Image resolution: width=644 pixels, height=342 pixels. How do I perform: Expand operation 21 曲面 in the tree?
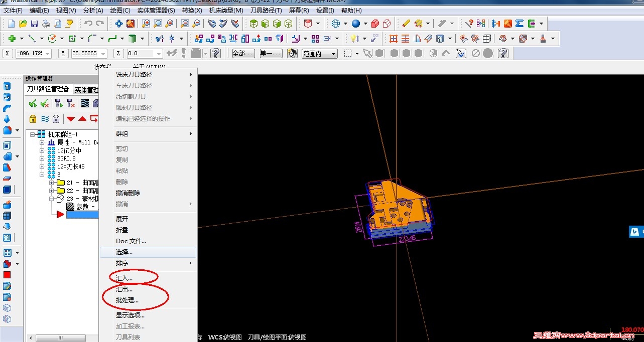(x=52, y=183)
